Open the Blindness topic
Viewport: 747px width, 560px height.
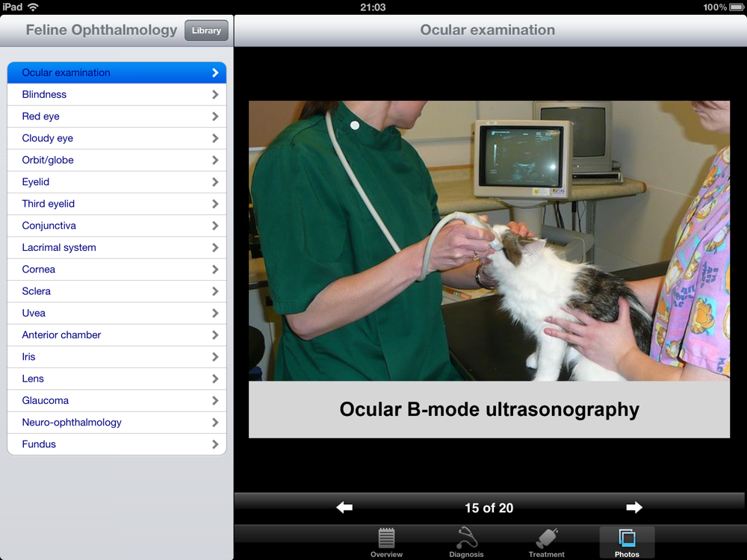[x=117, y=94]
